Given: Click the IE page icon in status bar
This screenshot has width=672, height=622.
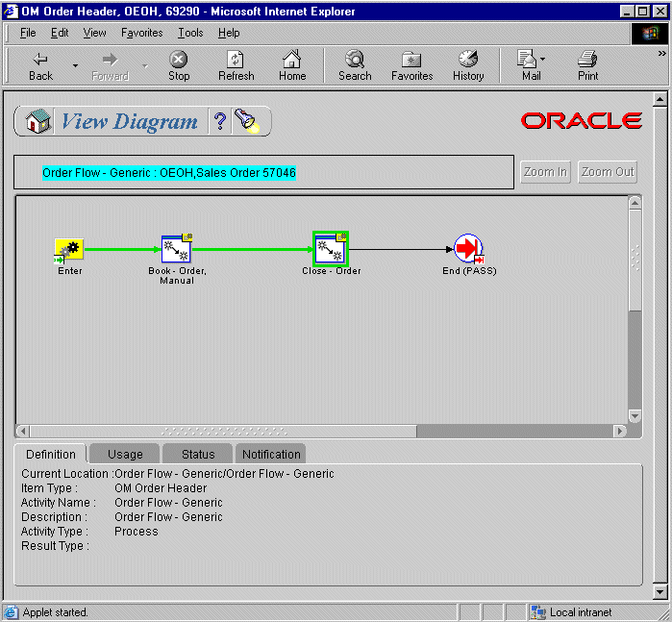Looking at the screenshot, I should pos(11,612).
